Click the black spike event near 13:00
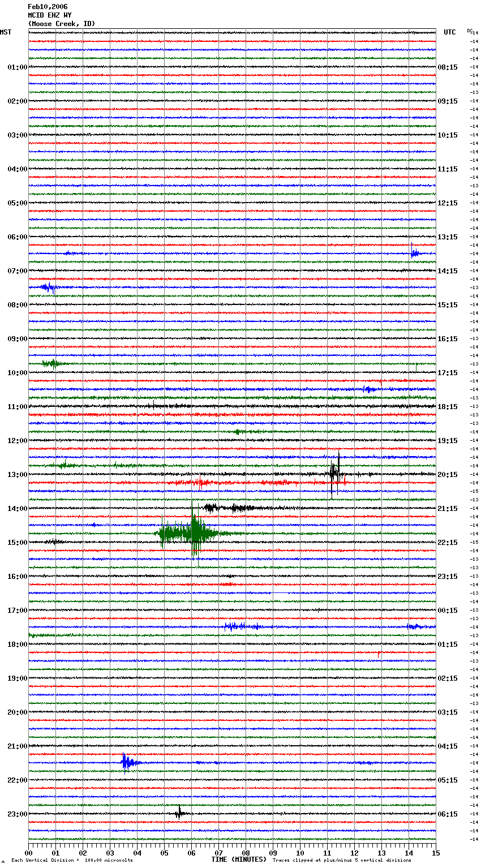This screenshot has width=481, height=868. [x=335, y=474]
